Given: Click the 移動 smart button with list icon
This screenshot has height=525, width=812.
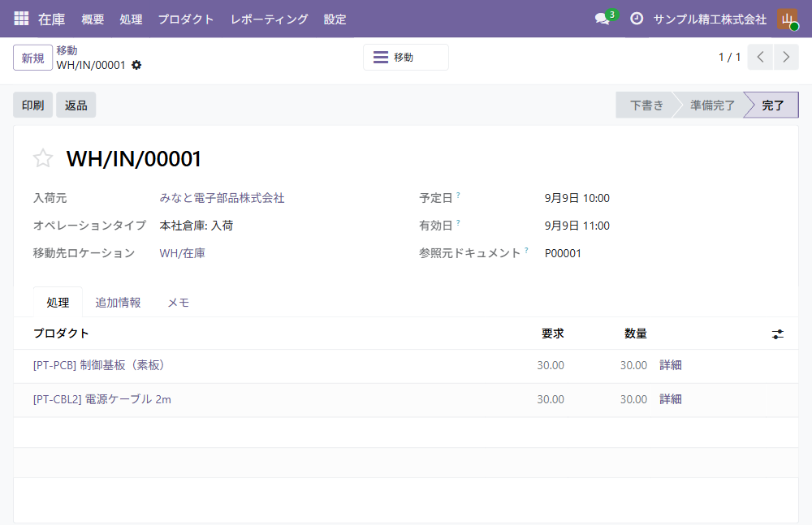Looking at the screenshot, I should (405, 57).
